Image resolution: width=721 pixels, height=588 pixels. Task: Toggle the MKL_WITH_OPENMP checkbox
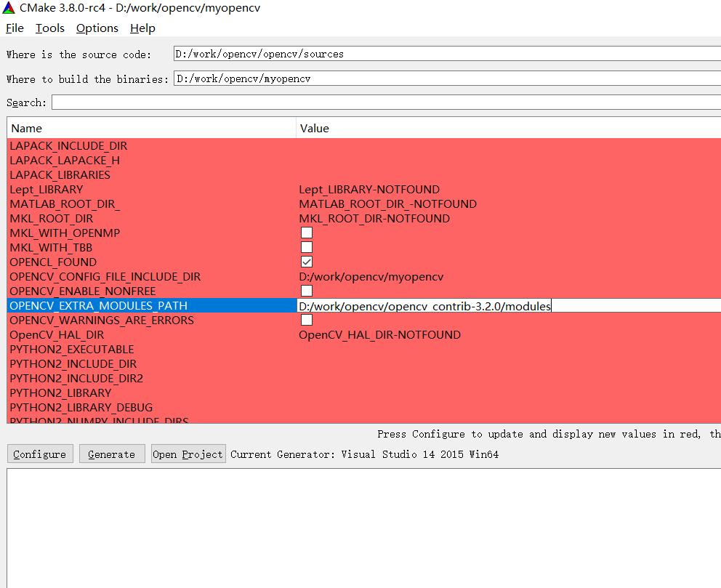307,233
